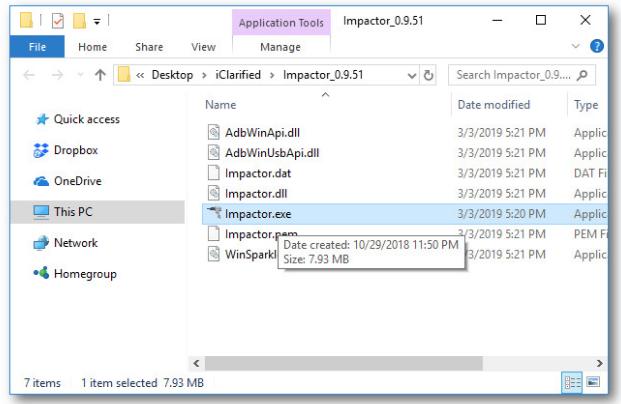Screen dimensions: 621x404
Task: Click the WinSparkle file icon
Action: click(214, 254)
